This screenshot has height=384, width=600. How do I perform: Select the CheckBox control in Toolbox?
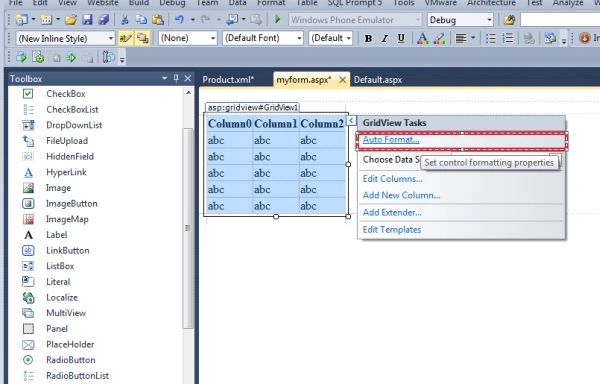pos(66,94)
